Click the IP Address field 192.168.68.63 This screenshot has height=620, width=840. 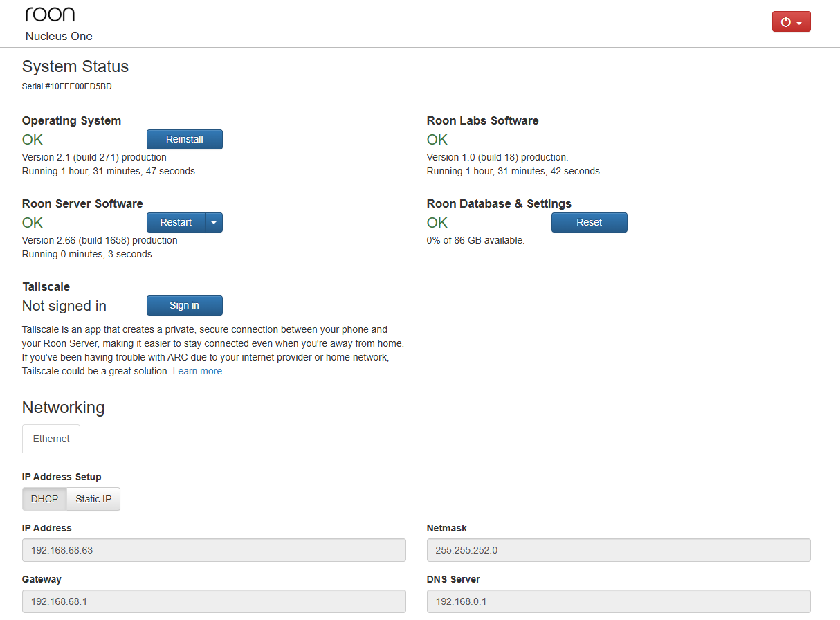(x=214, y=550)
